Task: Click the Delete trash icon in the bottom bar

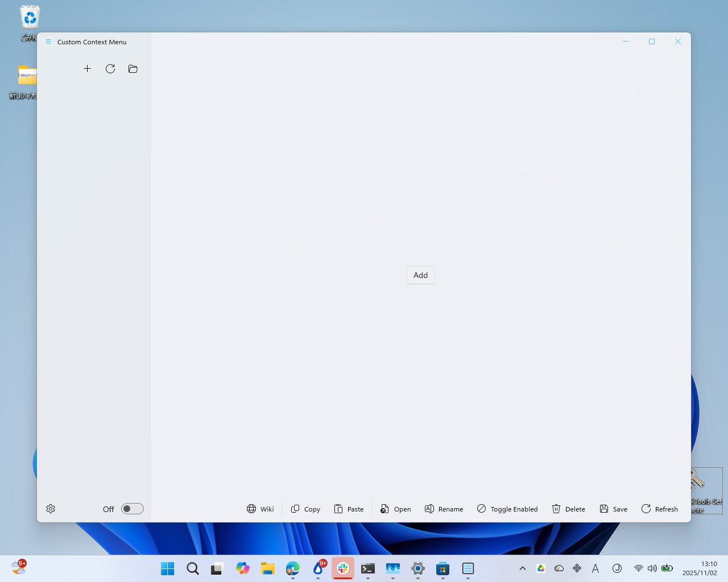Action: tap(556, 509)
